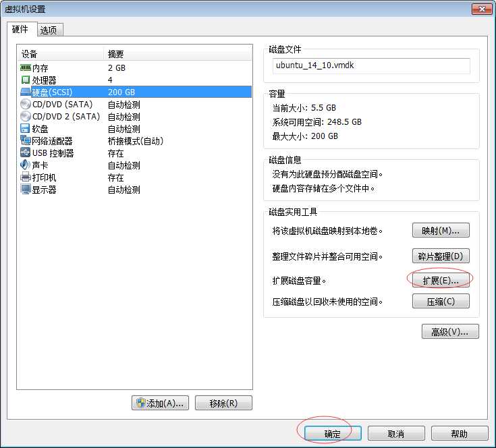Select the 软盘 row label
Screen dimensions: 496x448
tap(40, 129)
